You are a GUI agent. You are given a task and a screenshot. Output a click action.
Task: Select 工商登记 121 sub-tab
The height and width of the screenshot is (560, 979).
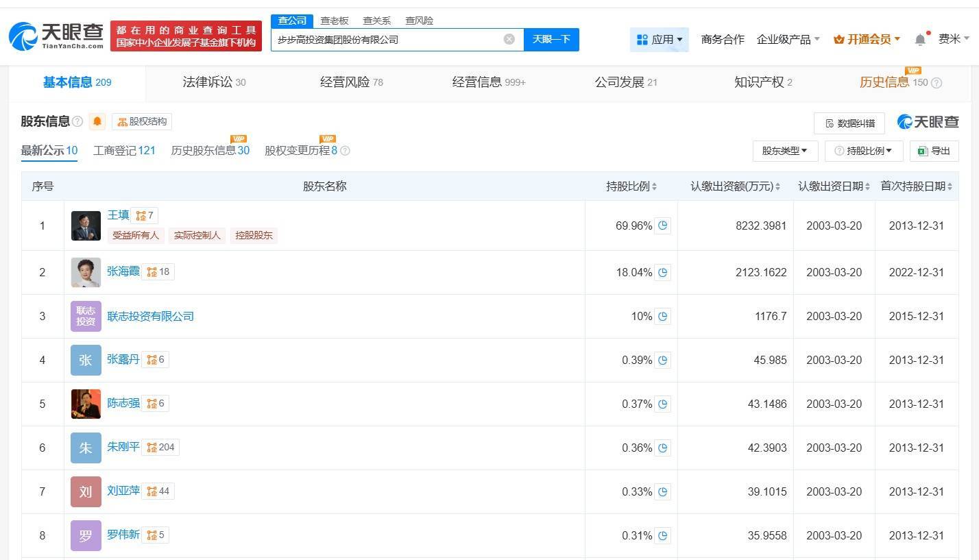[x=124, y=151]
